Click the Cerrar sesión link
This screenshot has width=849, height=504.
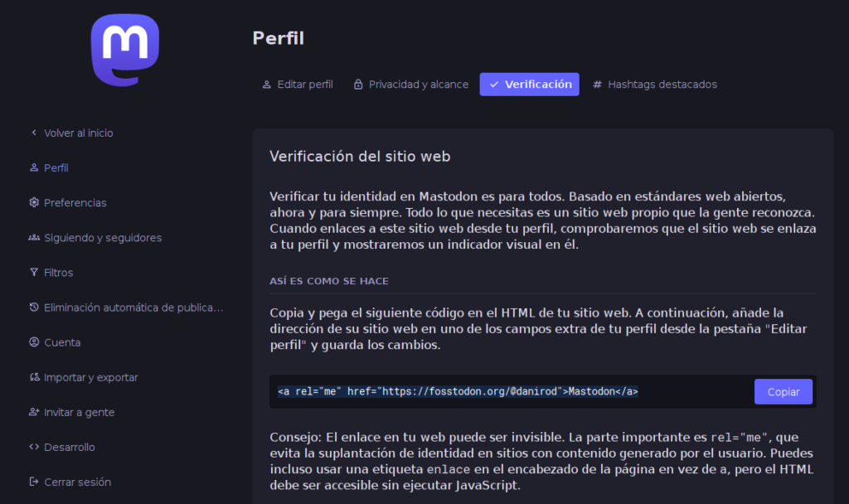[77, 482]
